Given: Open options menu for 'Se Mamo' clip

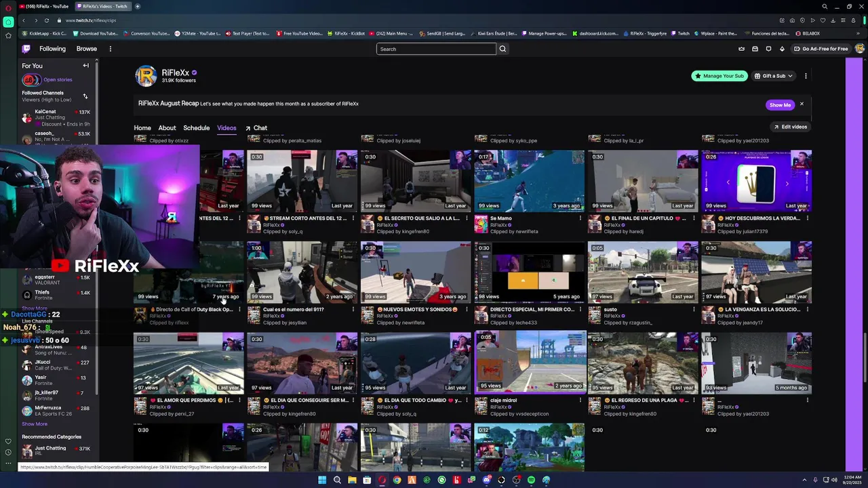Looking at the screenshot, I should pyautogui.click(x=580, y=218).
